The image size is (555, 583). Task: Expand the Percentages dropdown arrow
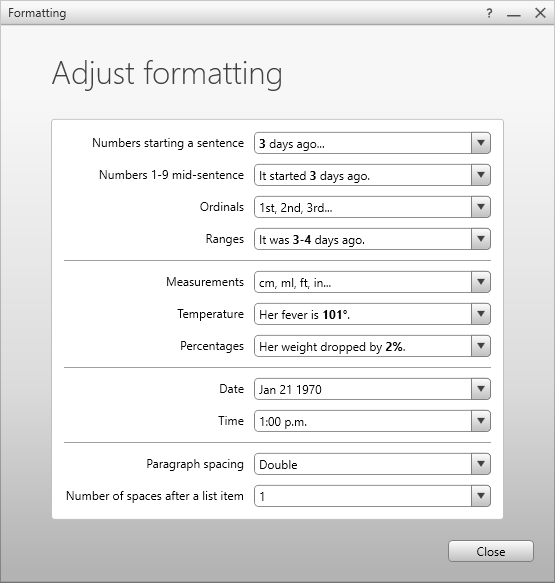click(x=481, y=346)
